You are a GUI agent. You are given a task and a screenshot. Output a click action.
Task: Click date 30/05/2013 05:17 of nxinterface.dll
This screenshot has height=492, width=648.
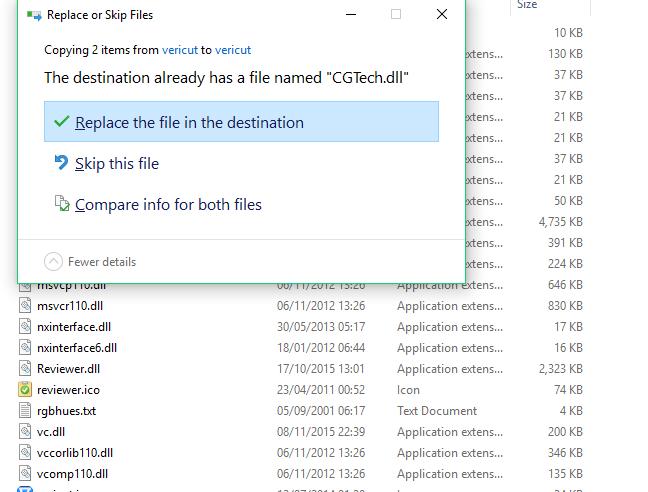tap(321, 327)
